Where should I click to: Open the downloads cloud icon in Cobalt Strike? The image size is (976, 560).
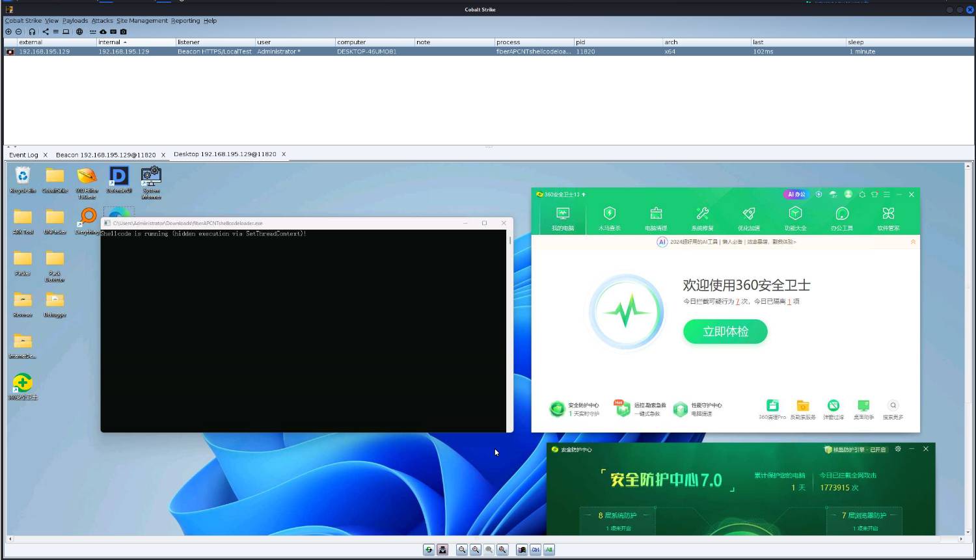(x=102, y=31)
